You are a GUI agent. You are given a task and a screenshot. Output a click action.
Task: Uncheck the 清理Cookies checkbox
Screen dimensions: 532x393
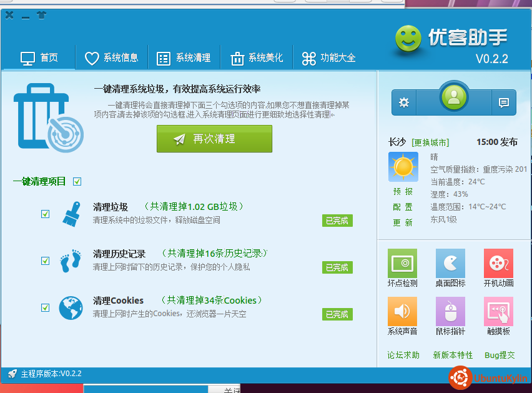pos(45,307)
